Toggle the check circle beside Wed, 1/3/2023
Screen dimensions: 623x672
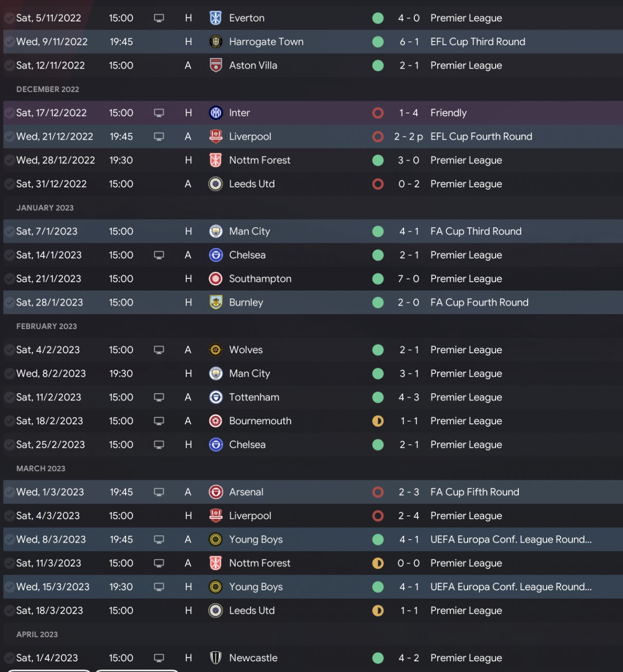pyautogui.click(x=9, y=492)
